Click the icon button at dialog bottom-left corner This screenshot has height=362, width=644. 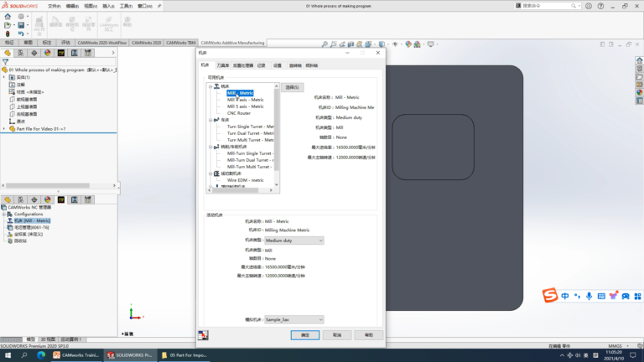click(203, 335)
